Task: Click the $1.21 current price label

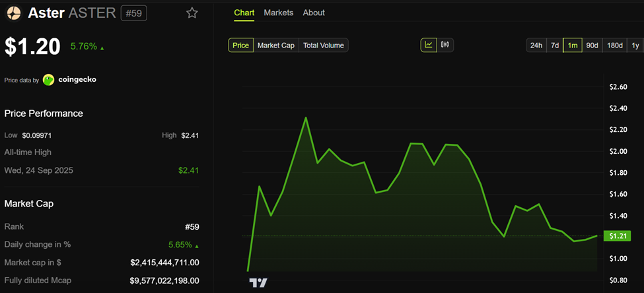Action: coord(619,236)
